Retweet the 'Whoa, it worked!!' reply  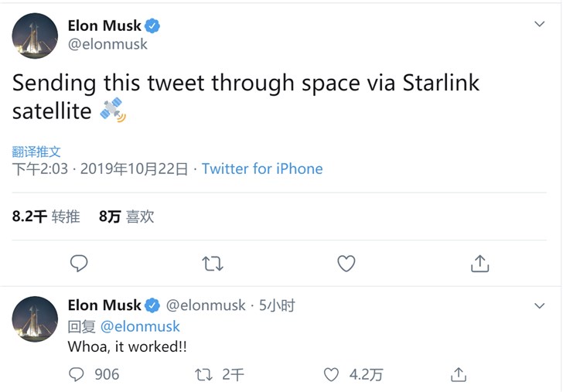pos(204,374)
